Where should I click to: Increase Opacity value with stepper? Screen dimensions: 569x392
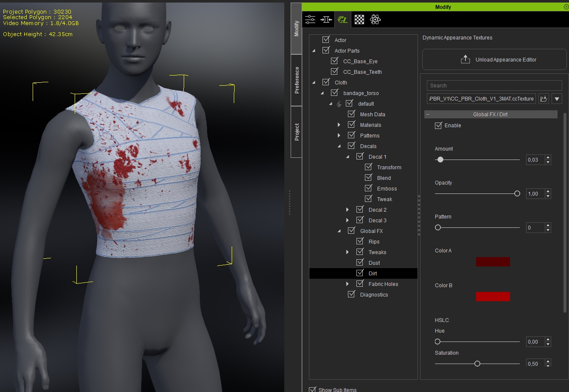click(x=548, y=191)
